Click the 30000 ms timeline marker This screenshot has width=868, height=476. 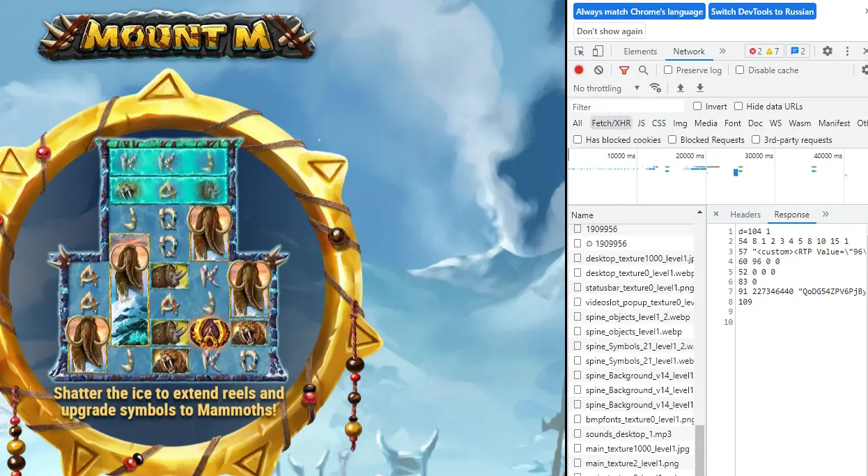759,155
